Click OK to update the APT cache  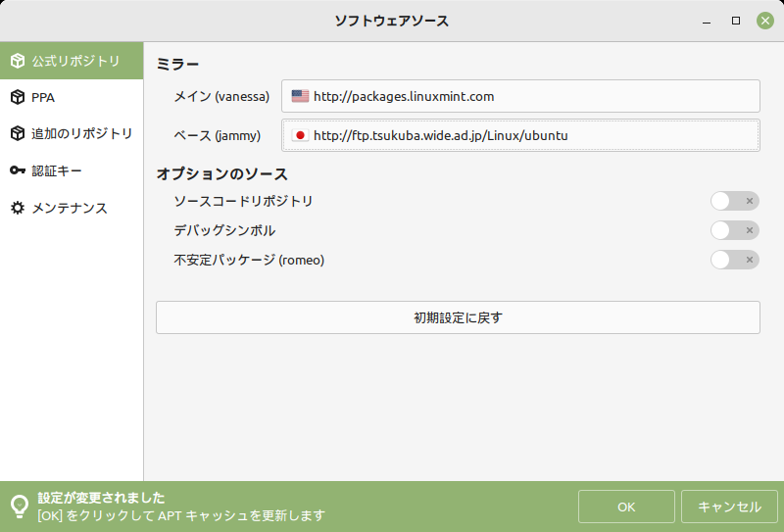pos(626,507)
